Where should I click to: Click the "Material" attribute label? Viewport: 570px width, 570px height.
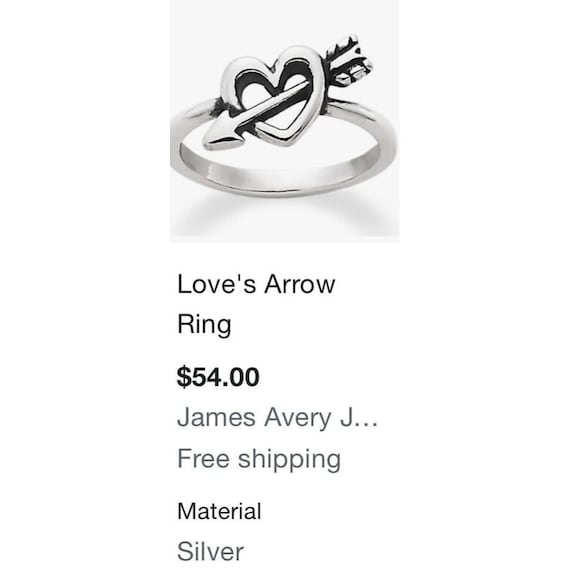(219, 511)
